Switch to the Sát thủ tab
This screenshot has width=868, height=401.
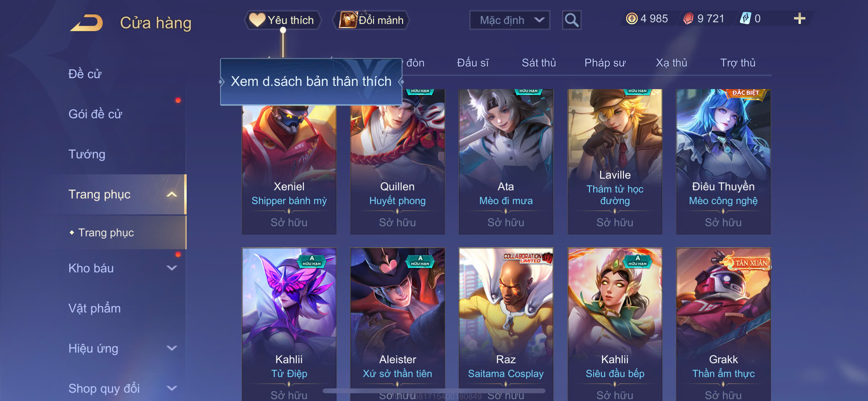(x=538, y=63)
